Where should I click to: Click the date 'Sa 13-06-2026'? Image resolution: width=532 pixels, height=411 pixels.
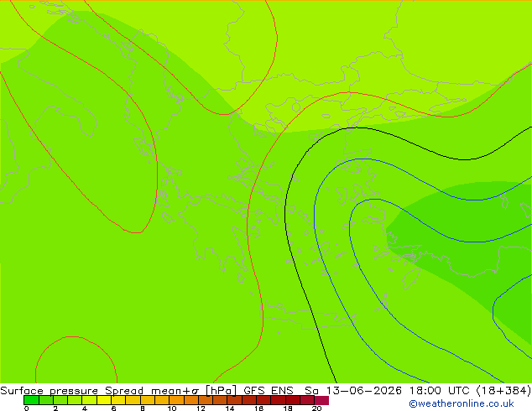point(353,391)
